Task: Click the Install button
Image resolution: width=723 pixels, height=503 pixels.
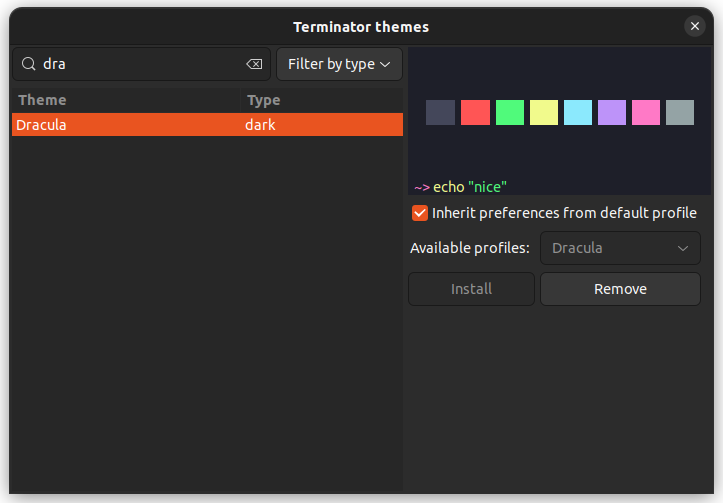Action: pos(471,289)
